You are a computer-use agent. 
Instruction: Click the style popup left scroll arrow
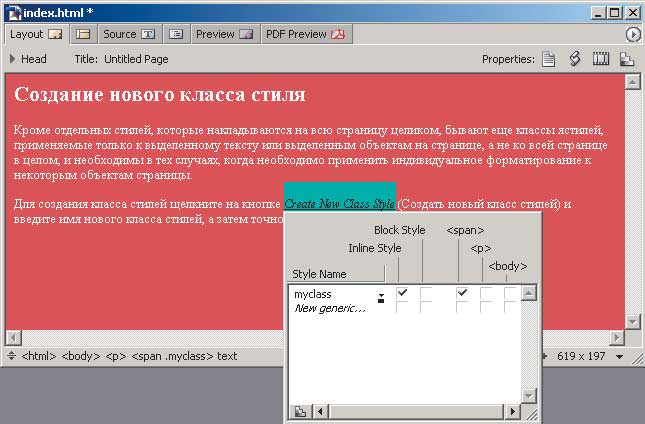click(320, 411)
